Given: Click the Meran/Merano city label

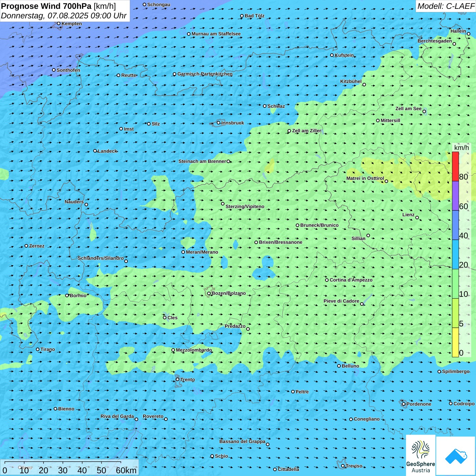Looking at the screenshot, I should pos(202,252).
